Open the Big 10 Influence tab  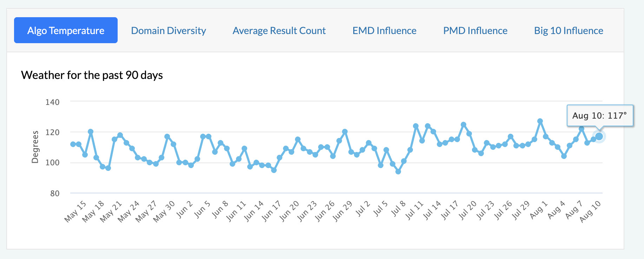tap(569, 31)
